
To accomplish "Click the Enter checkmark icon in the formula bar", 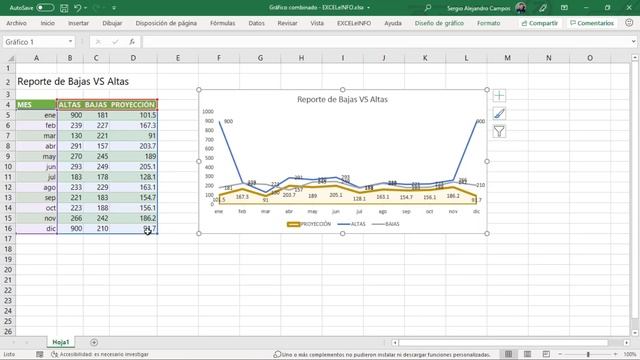I will [x=115, y=42].
